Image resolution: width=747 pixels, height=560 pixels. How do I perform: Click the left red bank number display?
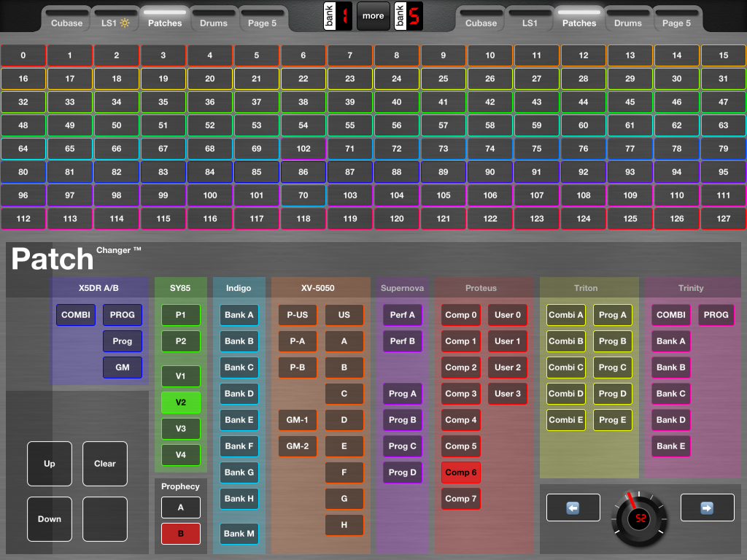[338, 16]
